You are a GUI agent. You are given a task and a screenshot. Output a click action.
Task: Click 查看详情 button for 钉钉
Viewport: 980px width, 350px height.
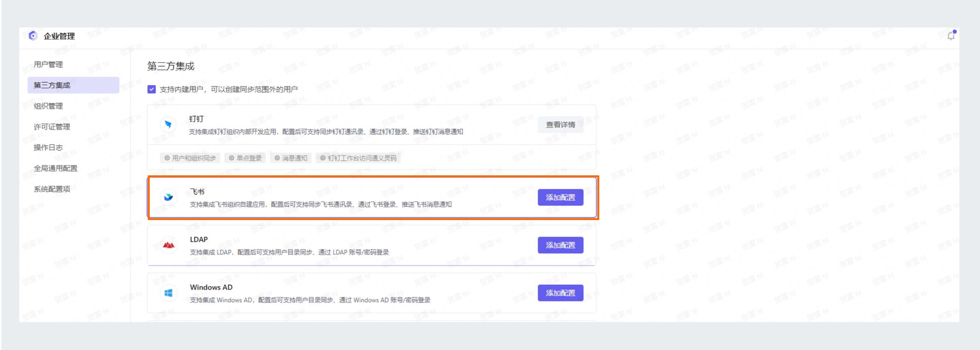(560, 124)
